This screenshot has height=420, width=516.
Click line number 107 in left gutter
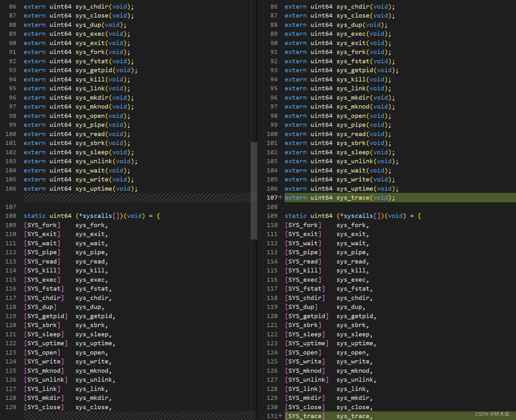pyautogui.click(x=11, y=207)
